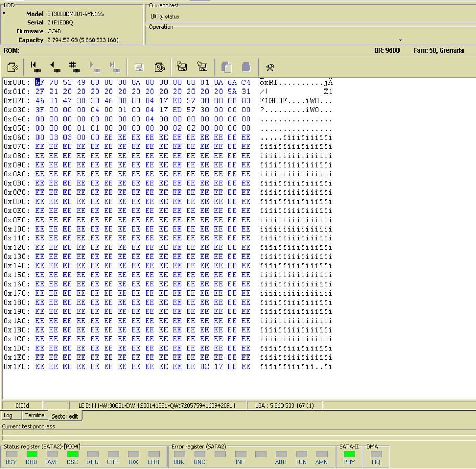The image size is (476, 469).
Task: Select byte 3F in row 0x030
Action: (x=40, y=110)
